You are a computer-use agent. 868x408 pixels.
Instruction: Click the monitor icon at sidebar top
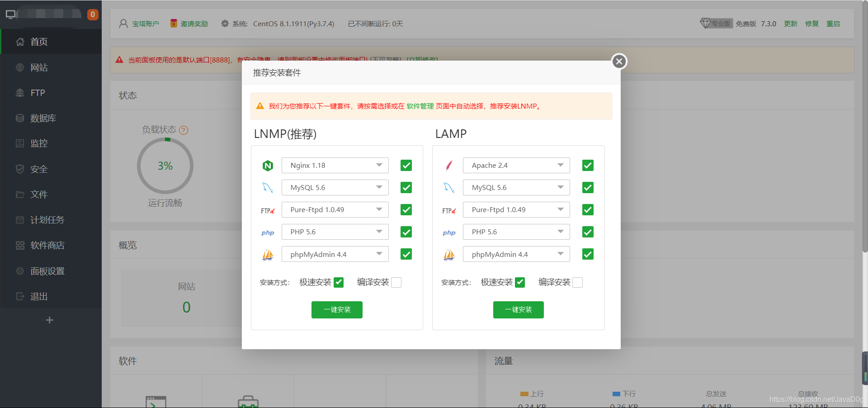click(10, 14)
